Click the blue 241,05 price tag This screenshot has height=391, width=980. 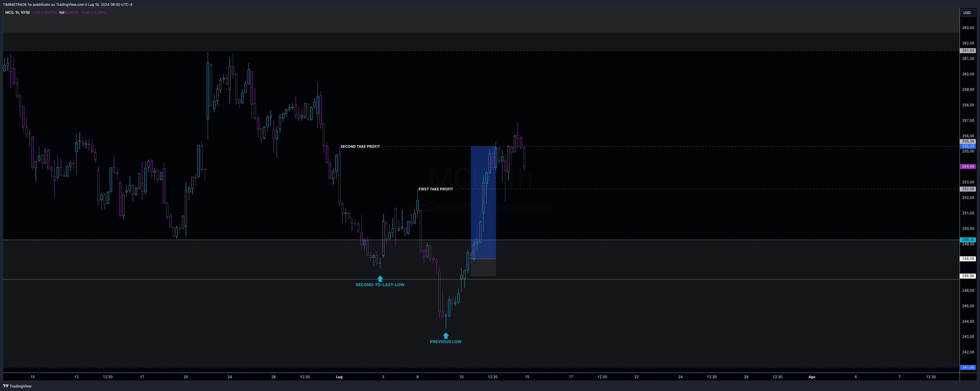968,367
